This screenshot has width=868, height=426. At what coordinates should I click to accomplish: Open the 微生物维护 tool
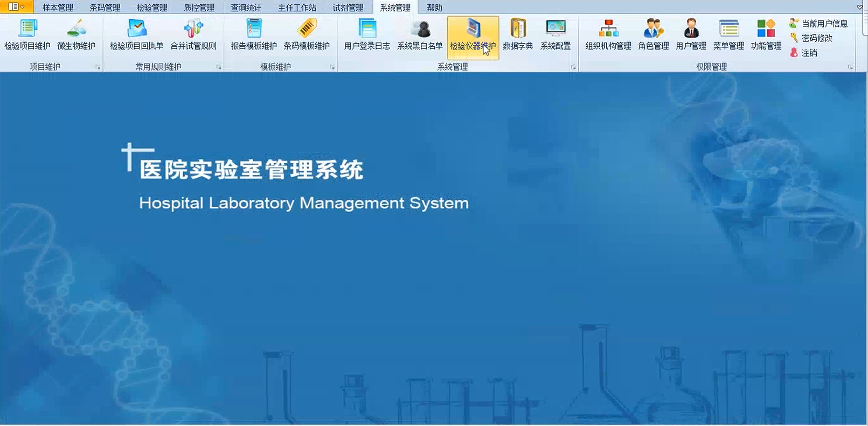(x=77, y=36)
